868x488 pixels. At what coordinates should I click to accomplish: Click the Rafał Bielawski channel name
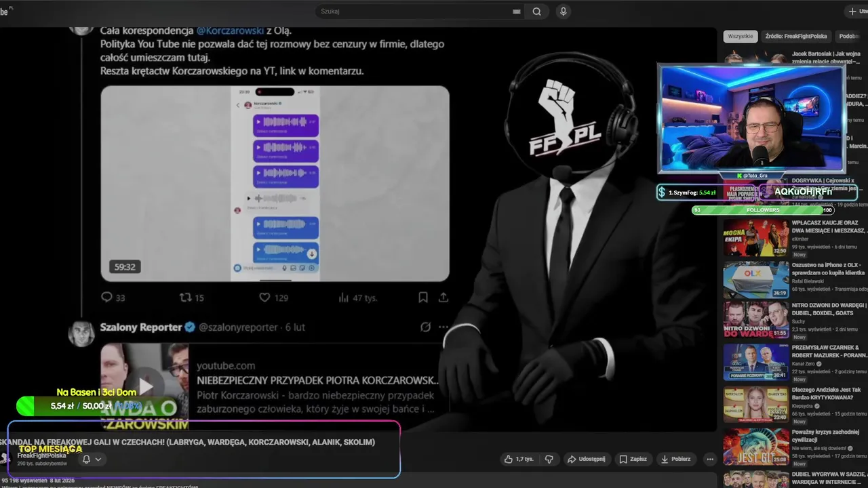(808, 281)
